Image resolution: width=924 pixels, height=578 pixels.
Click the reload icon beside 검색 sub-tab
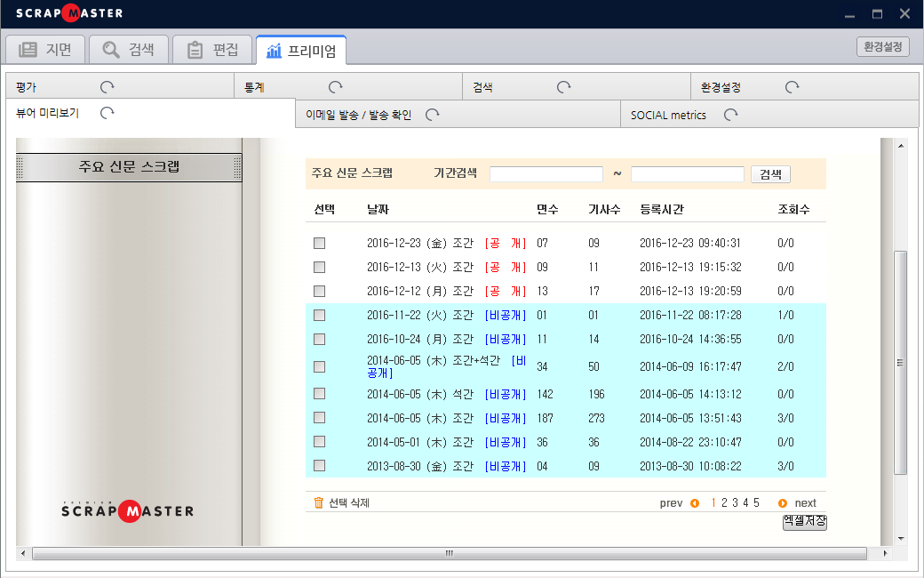(563, 87)
